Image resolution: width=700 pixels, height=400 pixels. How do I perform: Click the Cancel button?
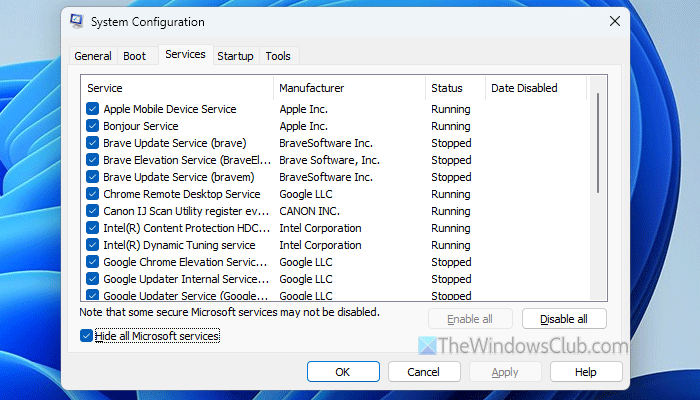423,372
